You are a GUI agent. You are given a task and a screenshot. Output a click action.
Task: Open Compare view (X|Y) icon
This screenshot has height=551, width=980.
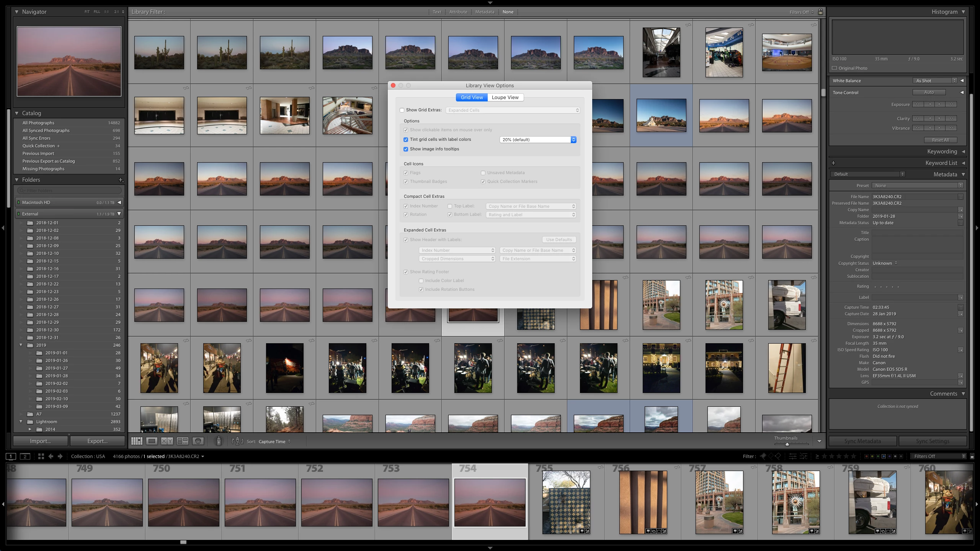(167, 441)
